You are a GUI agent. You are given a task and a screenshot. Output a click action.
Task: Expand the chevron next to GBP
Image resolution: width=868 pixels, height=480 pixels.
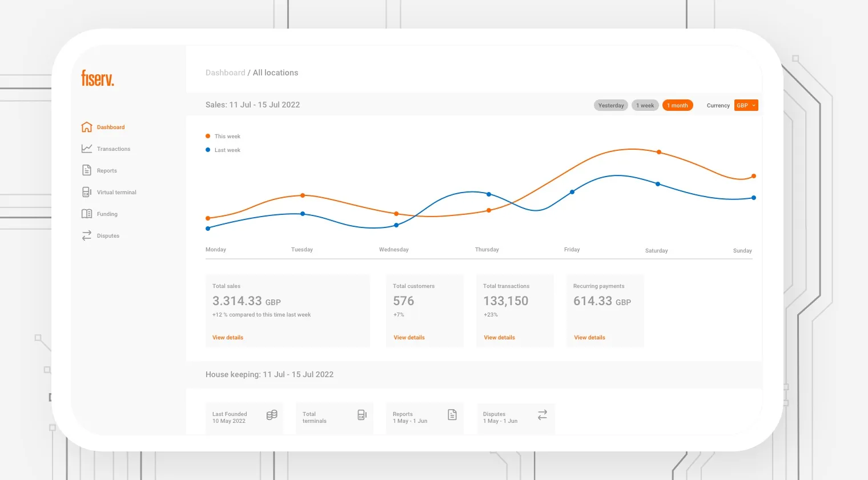click(754, 105)
